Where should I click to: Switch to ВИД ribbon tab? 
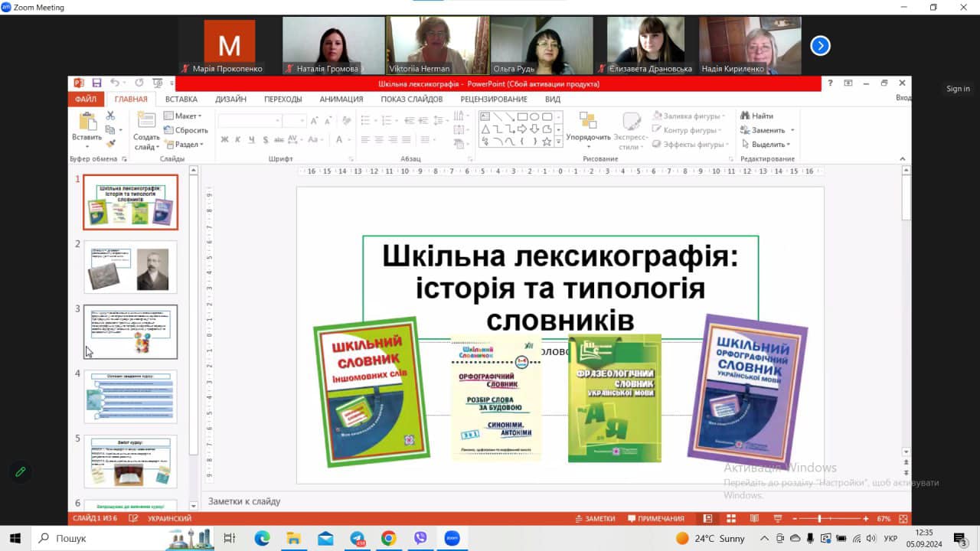[x=553, y=99]
